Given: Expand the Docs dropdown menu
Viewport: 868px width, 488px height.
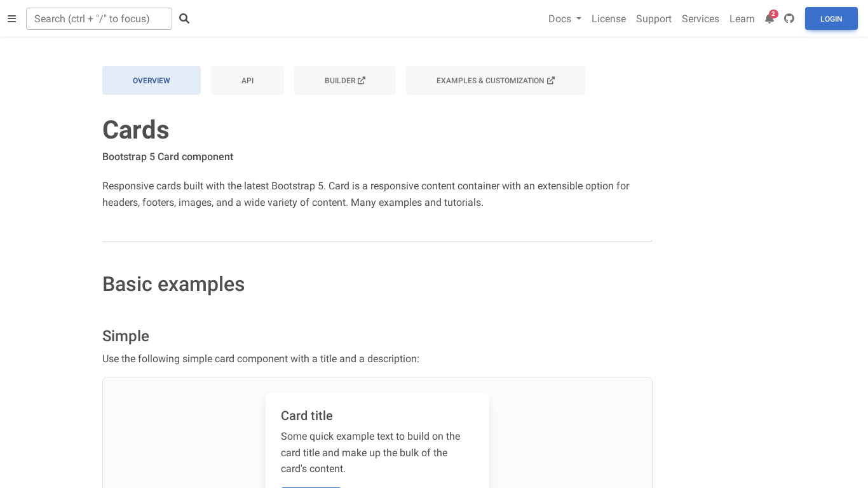Looking at the screenshot, I should 564,19.
